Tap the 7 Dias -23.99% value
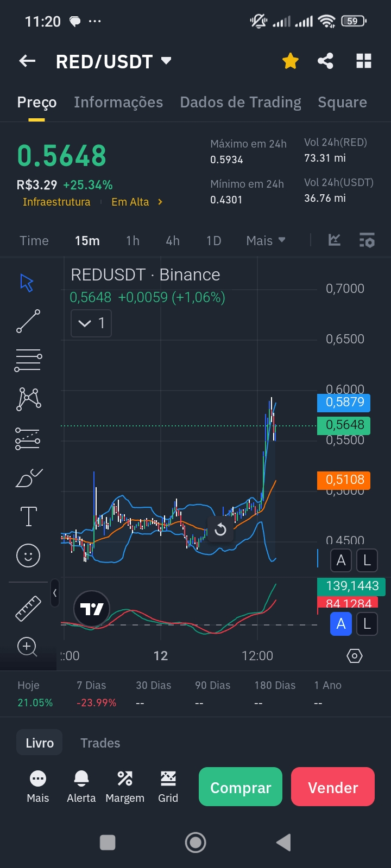Viewport: 391px width, 868px height. point(97,703)
